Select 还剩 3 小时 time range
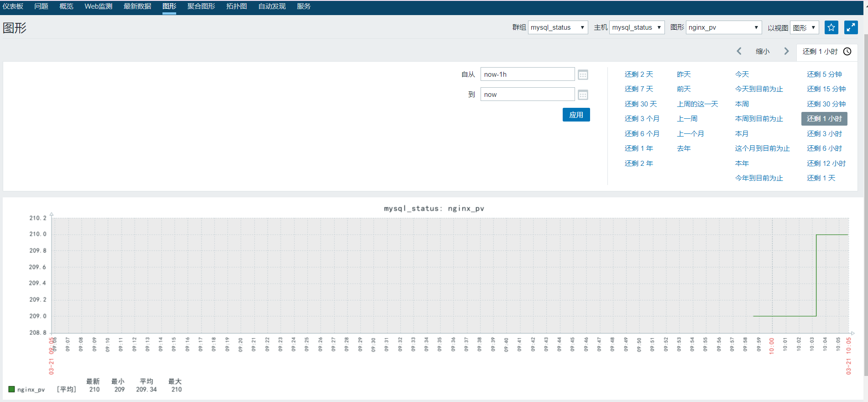Screen dimensions: 868x402 click(824, 134)
